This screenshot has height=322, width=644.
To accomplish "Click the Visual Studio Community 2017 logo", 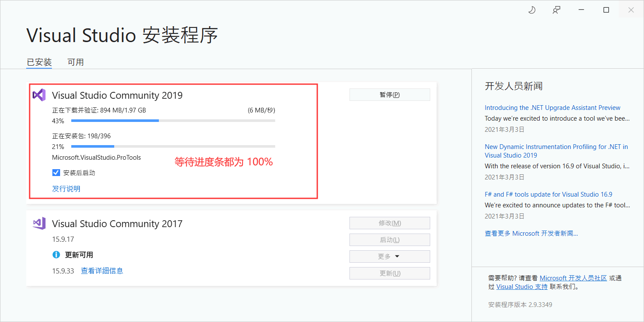I will [x=39, y=223].
